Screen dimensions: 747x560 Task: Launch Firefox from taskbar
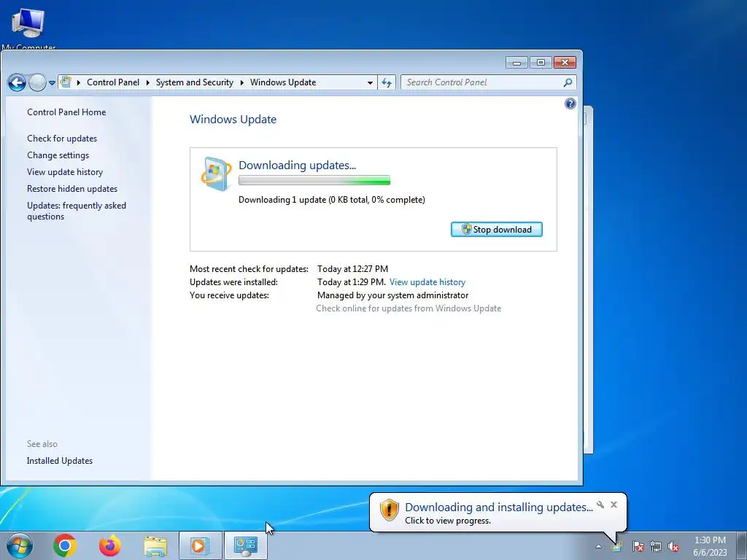(110, 545)
